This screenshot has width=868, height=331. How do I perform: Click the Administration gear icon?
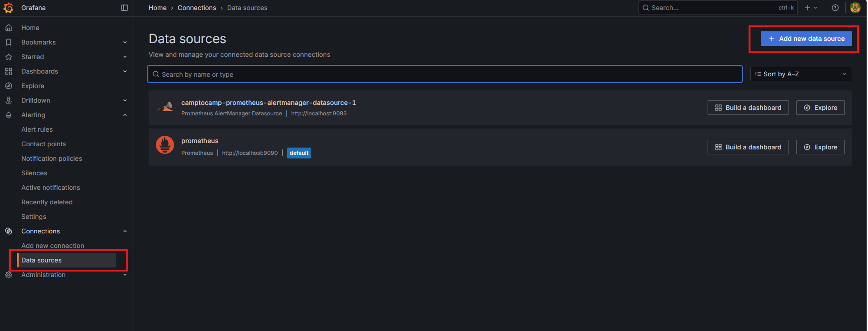(9, 275)
